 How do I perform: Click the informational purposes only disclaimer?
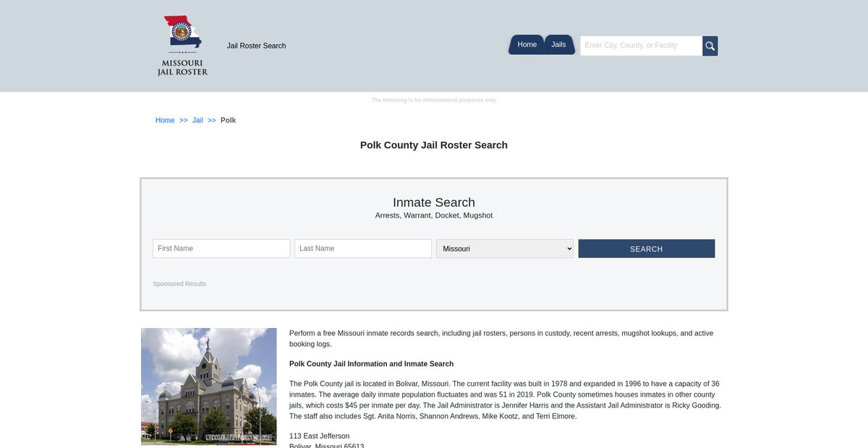click(x=434, y=100)
